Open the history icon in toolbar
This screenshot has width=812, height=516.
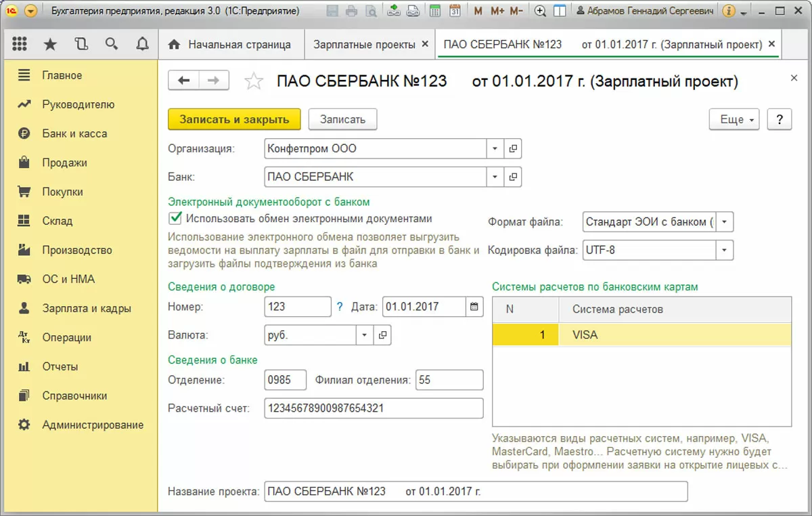point(81,45)
